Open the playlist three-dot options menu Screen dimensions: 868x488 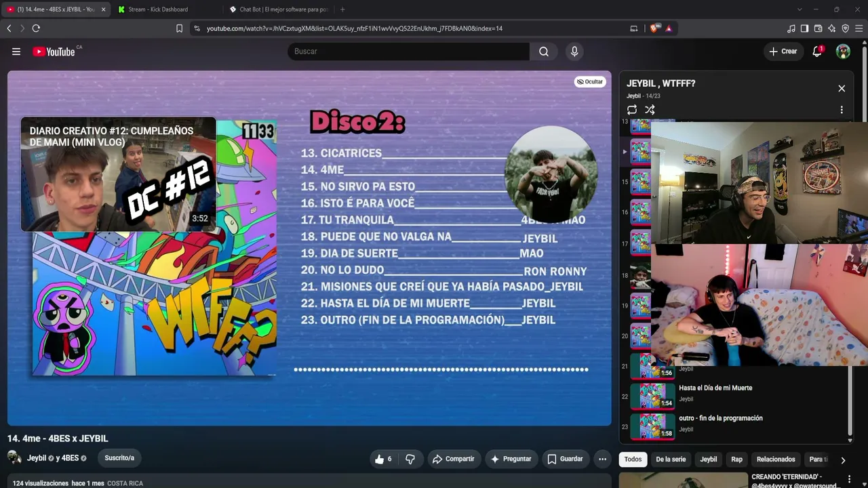click(x=842, y=110)
